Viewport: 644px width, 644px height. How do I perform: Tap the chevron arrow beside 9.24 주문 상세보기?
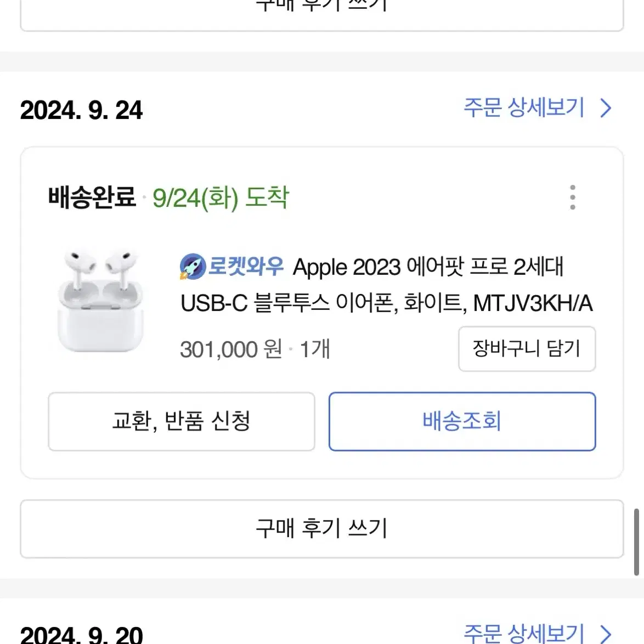coord(606,109)
